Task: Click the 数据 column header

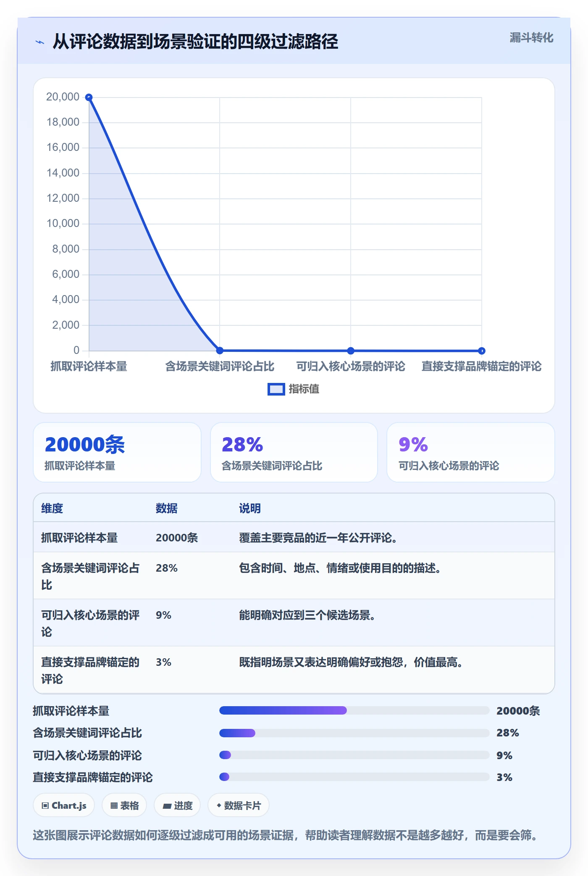Action: click(167, 508)
